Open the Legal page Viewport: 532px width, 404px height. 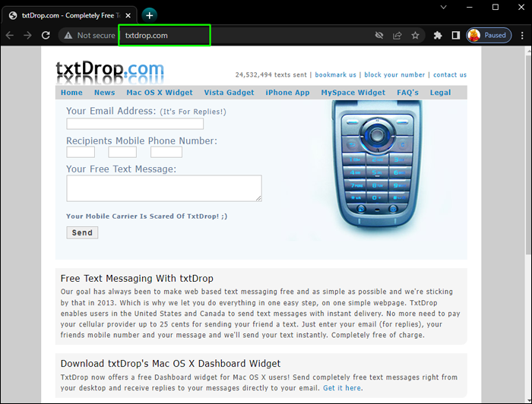pos(440,93)
